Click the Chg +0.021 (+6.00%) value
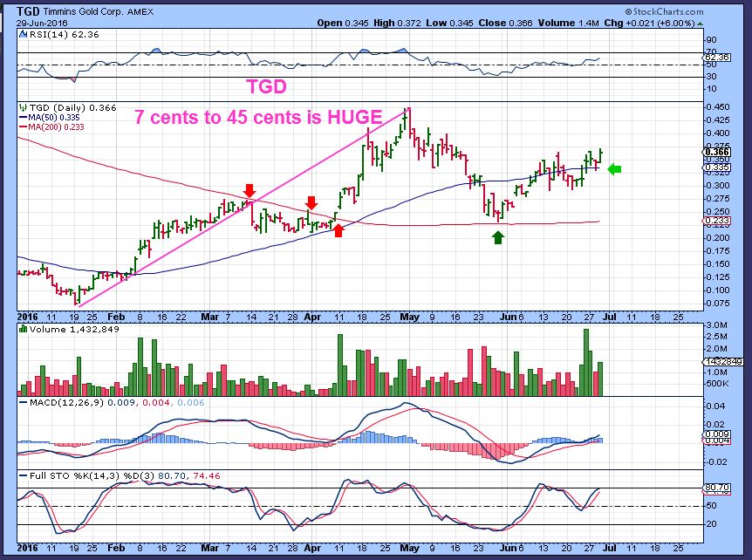Viewport: 752px width, 560px height. pos(649,23)
